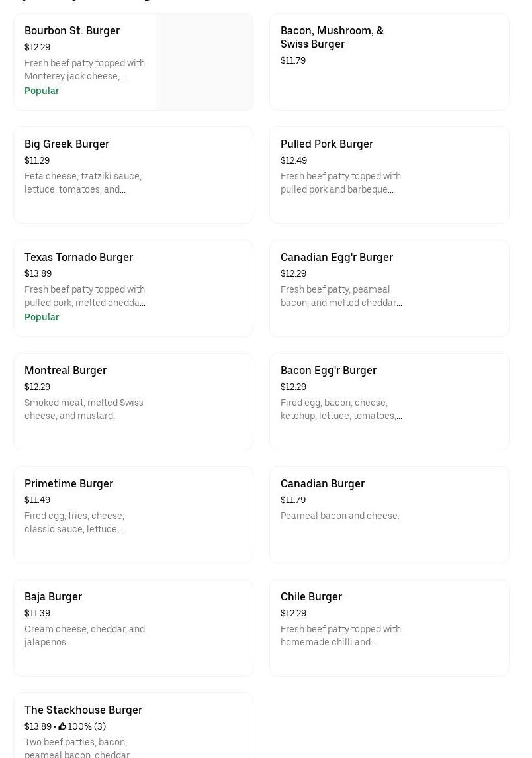This screenshot has height=758, width=532.
Task: Select the Montreal Burger menu item
Action: pyautogui.click(x=133, y=401)
